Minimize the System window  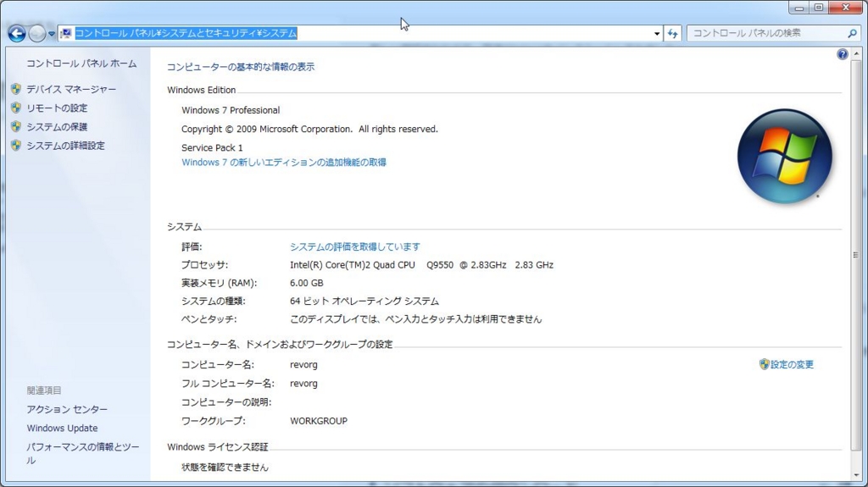[x=798, y=8]
